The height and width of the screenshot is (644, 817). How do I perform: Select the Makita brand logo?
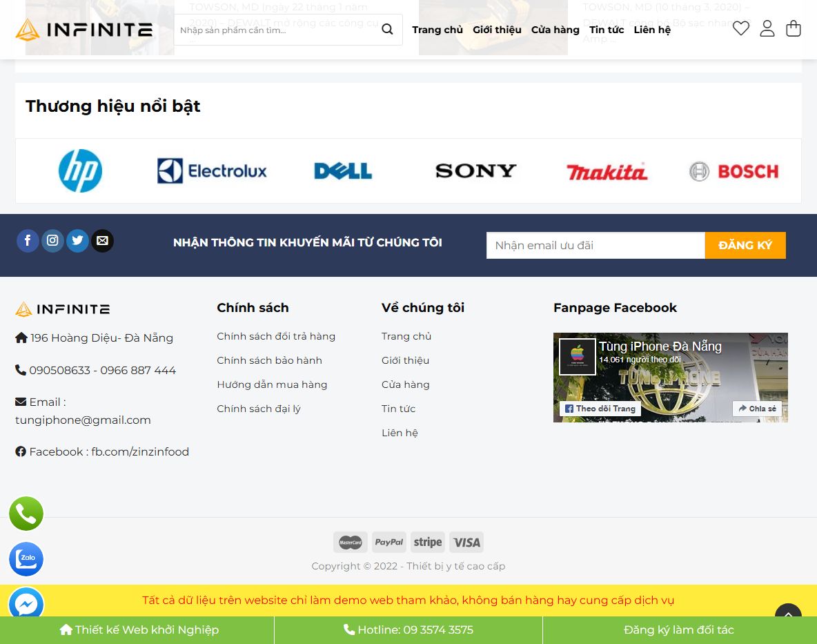607,171
